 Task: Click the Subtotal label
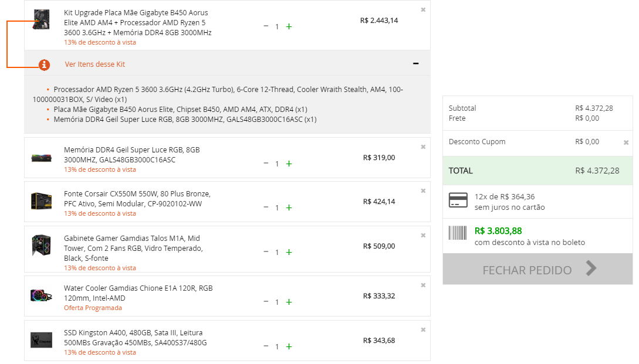pyautogui.click(x=462, y=108)
